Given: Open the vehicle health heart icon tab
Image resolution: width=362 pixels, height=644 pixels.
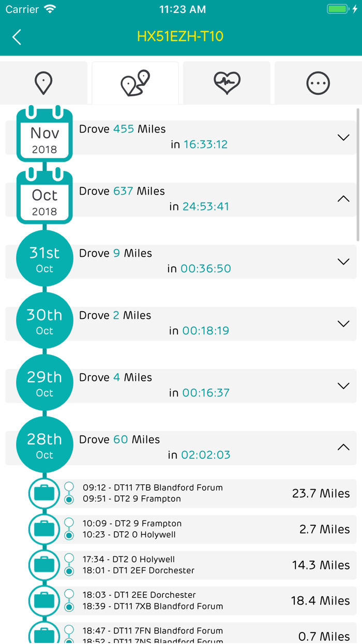Looking at the screenshot, I should point(227,82).
